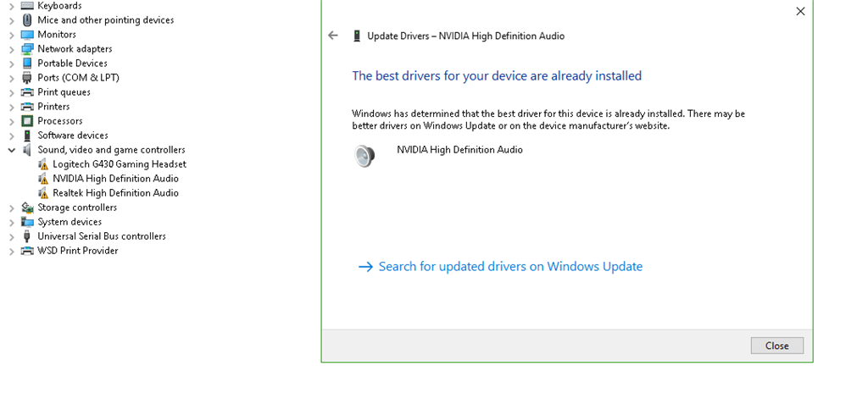Click the Print queues icon

[x=27, y=91]
